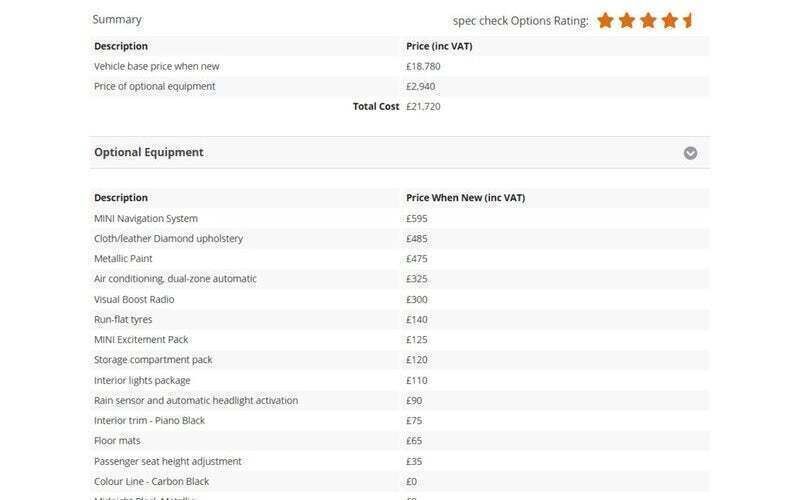This screenshot has width=800, height=500.
Task: Click the Optional Equipment header title
Action: pos(148,152)
